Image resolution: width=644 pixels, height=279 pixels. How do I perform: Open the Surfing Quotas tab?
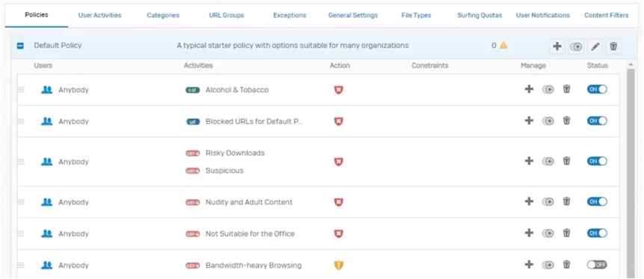coord(479,15)
